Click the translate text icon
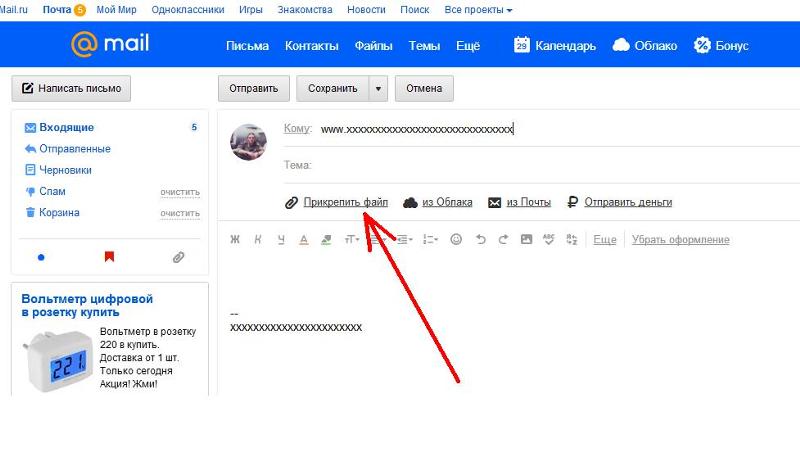 tap(571, 239)
